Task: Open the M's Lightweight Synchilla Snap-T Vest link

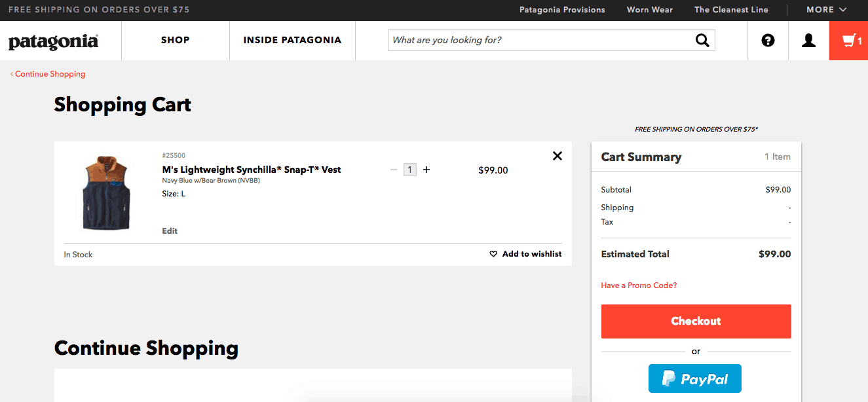Action: pyautogui.click(x=252, y=170)
